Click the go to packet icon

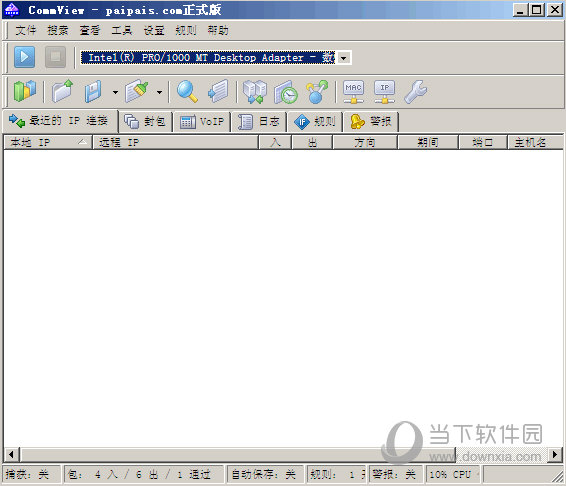tap(218, 91)
